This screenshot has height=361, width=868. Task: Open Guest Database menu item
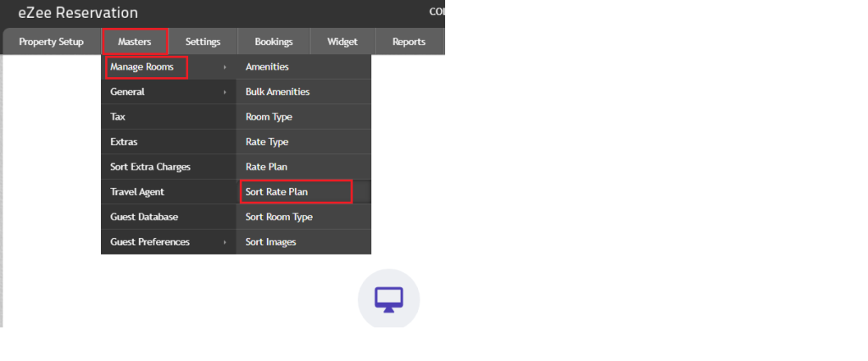pyautogui.click(x=169, y=217)
